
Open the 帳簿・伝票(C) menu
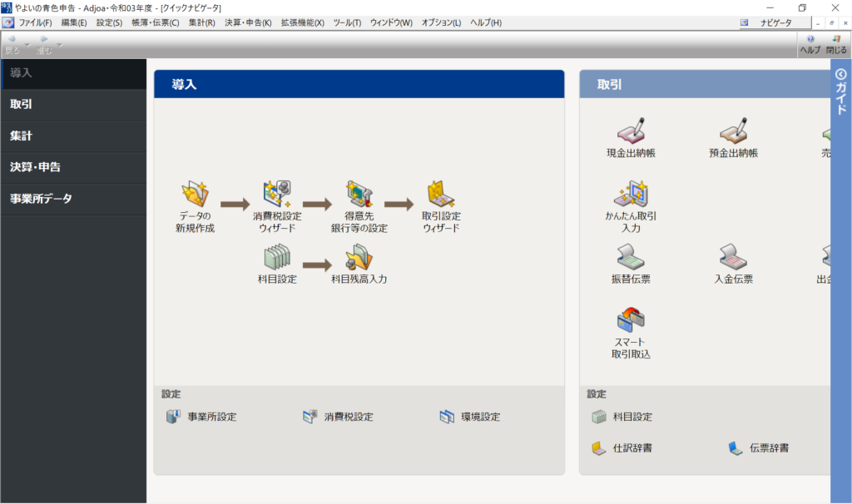click(155, 22)
